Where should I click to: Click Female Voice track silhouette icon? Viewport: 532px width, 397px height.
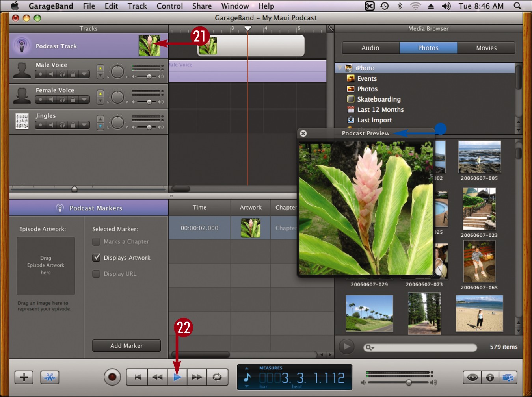[22, 96]
